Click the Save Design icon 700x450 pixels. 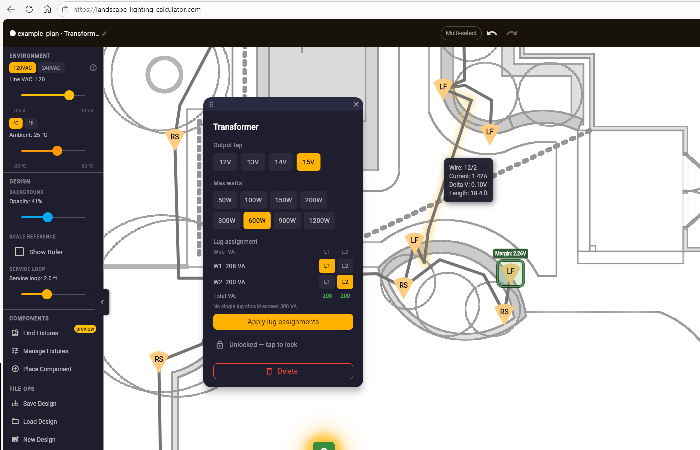[15, 403]
